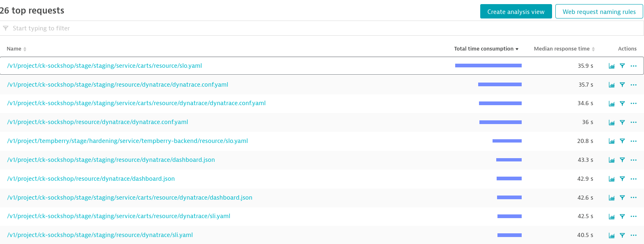Open chart for carts dashboard.json row
644x244 pixels.
coord(612,198)
